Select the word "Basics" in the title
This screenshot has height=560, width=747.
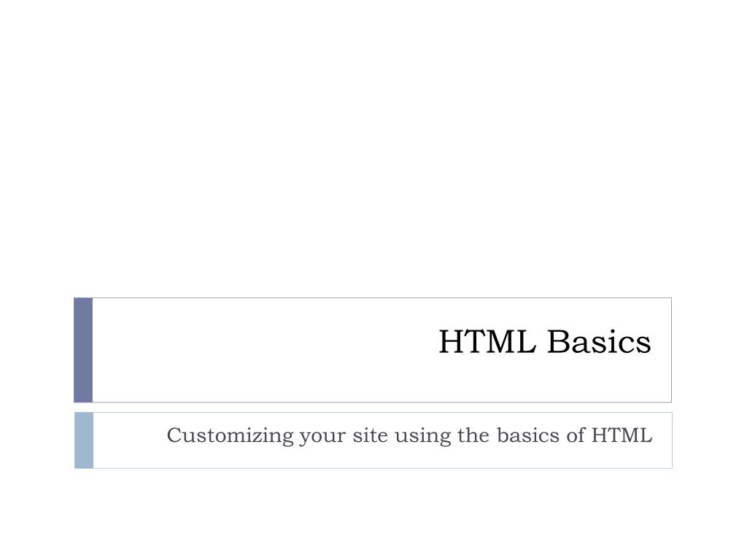tap(599, 341)
